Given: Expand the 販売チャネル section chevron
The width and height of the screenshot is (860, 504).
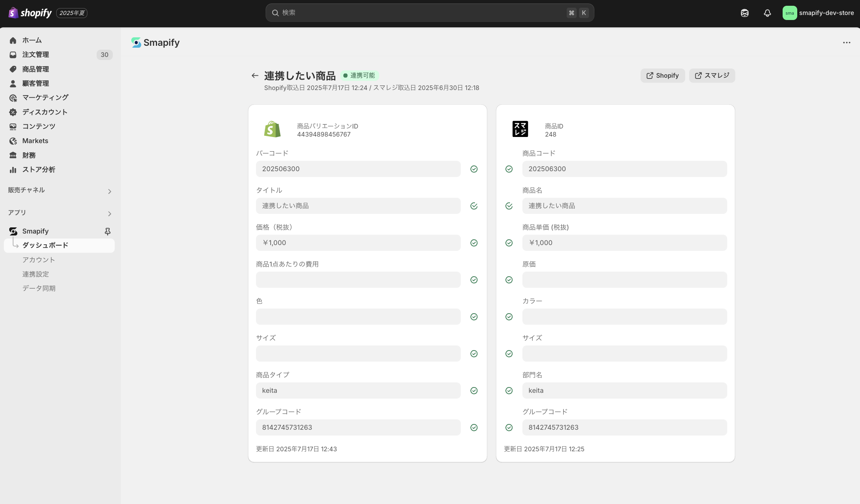Looking at the screenshot, I should pos(110,191).
